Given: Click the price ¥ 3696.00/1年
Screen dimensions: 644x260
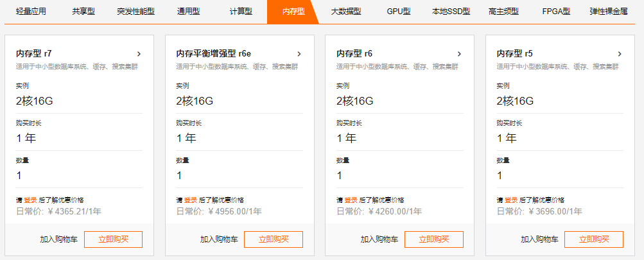Looking at the screenshot, I should pyautogui.click(x=555, y=212).
